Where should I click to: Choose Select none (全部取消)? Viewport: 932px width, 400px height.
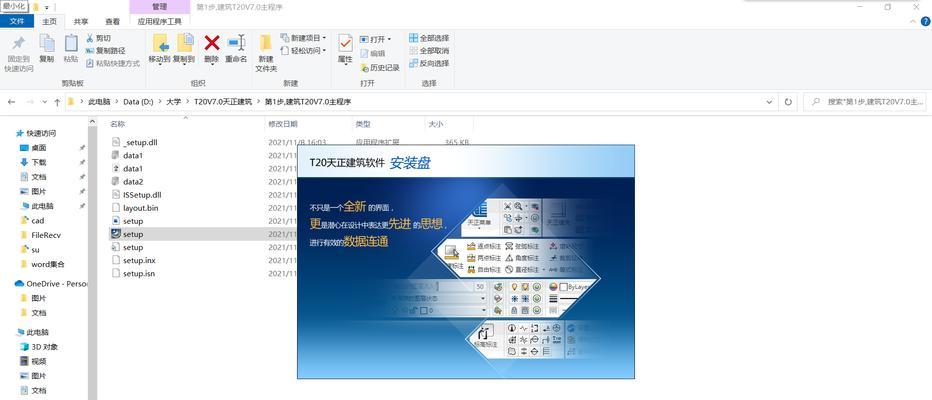(429, 51)
